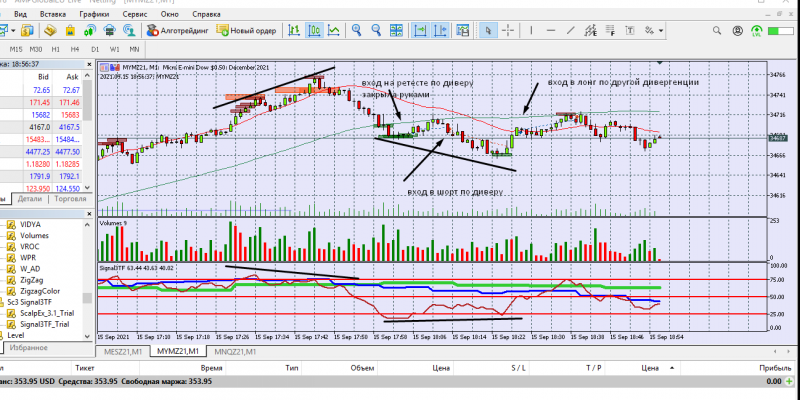The image size is (800, 400).
Task: Zoom in the chart
Action: click(x=357, y=30)
